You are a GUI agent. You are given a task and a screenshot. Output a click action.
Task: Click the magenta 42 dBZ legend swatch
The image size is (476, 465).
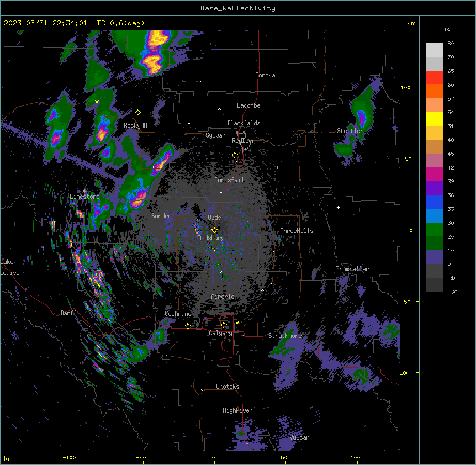click(x=434, y=174)
